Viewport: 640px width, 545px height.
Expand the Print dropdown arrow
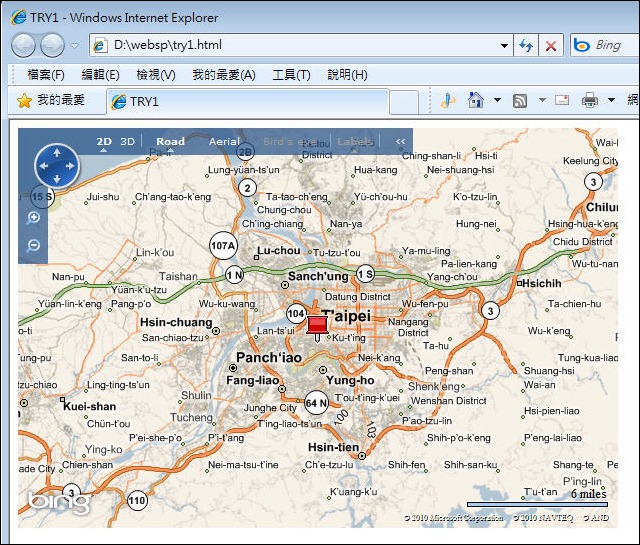(611, 100)
